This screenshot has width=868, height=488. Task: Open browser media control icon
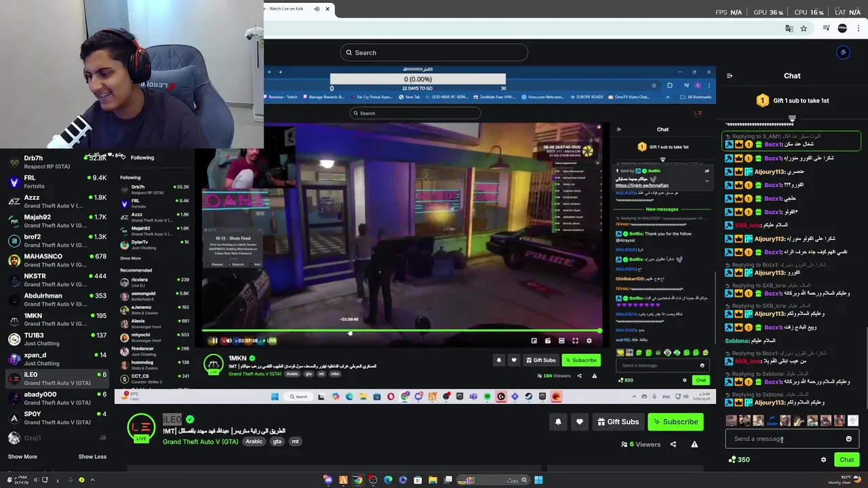coord(826,28)
